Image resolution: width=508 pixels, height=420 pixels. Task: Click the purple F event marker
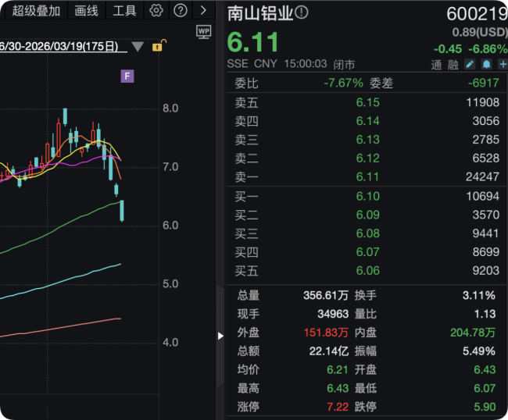[x=127, y=77]
